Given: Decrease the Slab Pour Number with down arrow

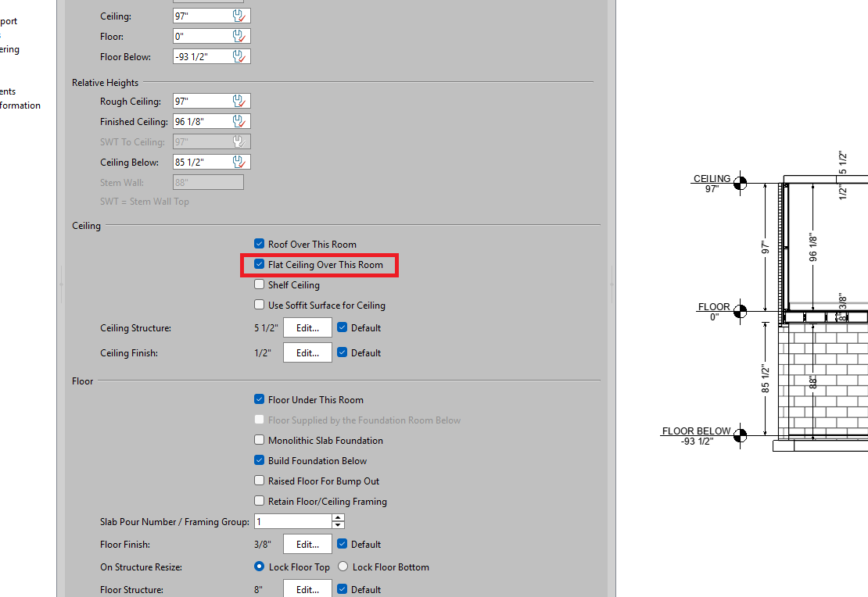Looking at the screenshot, I should 338,525.
